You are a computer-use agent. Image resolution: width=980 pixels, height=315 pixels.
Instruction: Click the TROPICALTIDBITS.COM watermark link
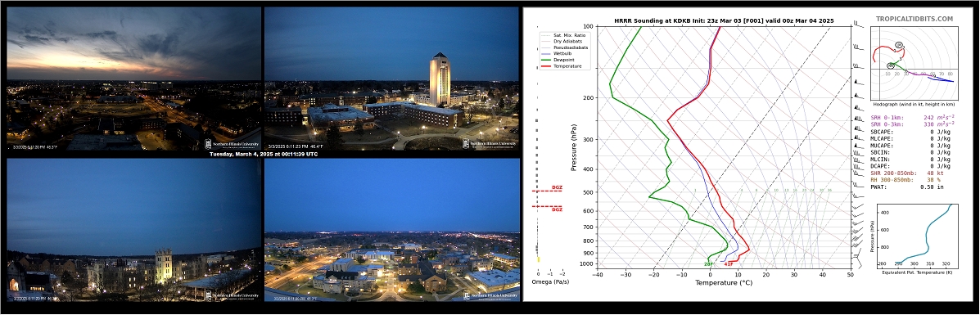(x=915, y=20)
